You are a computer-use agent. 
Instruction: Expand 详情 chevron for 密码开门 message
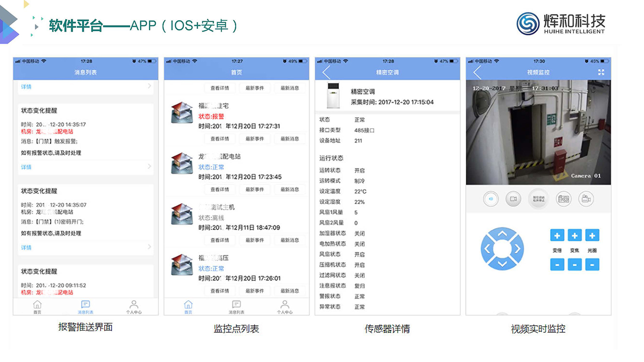click(149, 247)
